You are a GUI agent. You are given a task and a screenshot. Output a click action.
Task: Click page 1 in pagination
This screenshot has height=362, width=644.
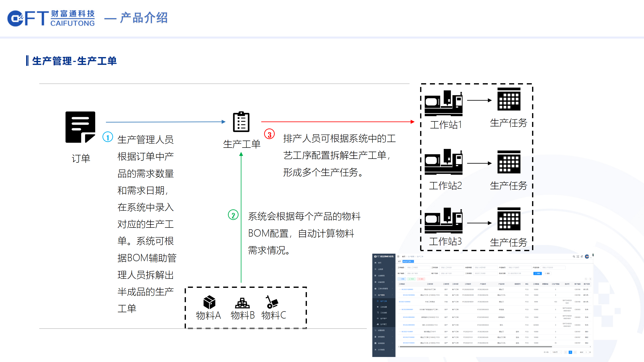(570, 352)
